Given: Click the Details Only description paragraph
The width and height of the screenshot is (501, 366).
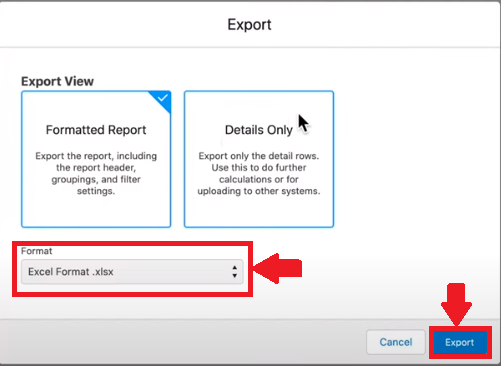Looking at the screenshot, I should click(259, 173).
